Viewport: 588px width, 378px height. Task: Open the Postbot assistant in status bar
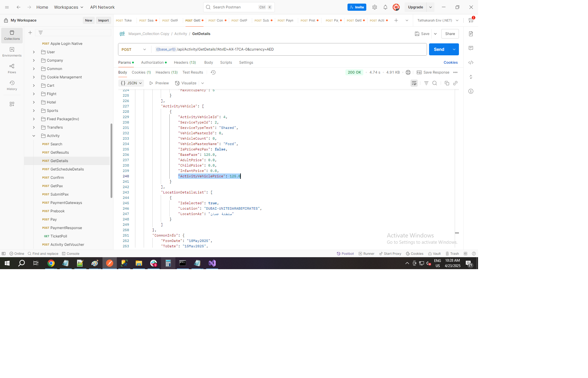[345, 254]
